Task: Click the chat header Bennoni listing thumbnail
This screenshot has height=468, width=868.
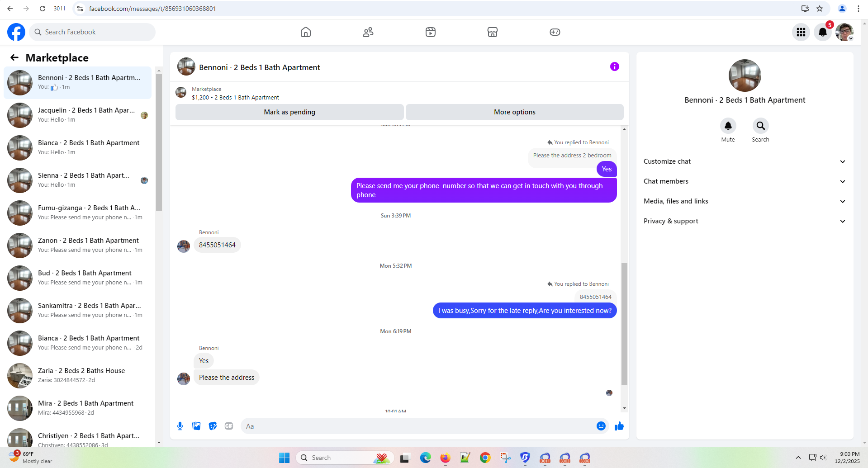Action: tap(186, 67)
